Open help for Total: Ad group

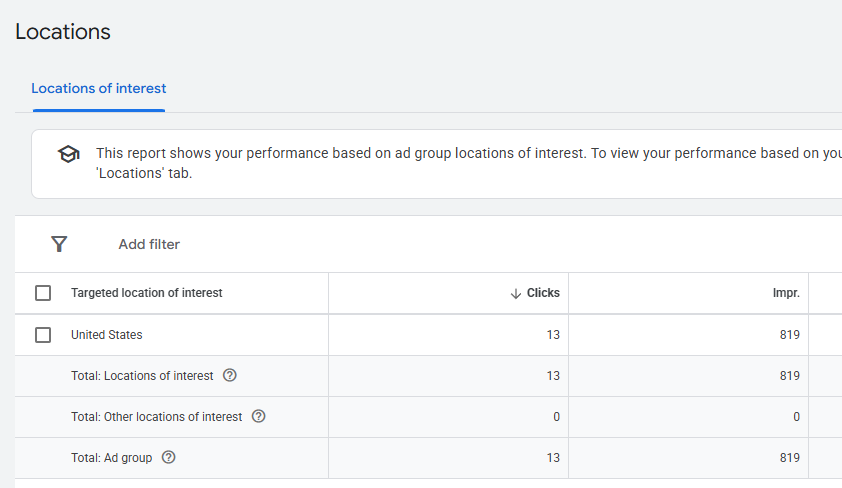[168, 458]
